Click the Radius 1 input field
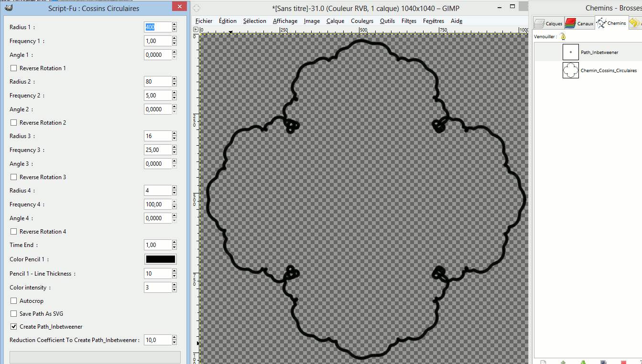The width and height of the screenshot is (642, 364). 158,27
